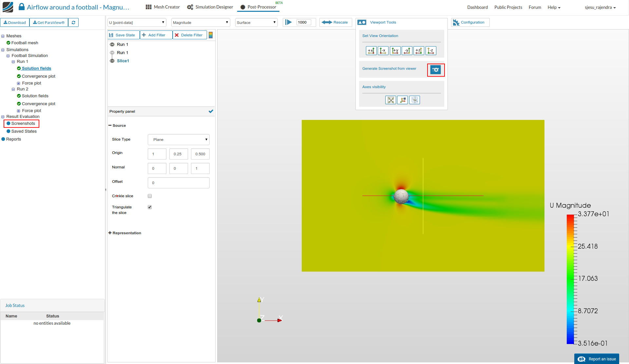
Task: Toggle eye visibility of Slice1
Action: 112,61
